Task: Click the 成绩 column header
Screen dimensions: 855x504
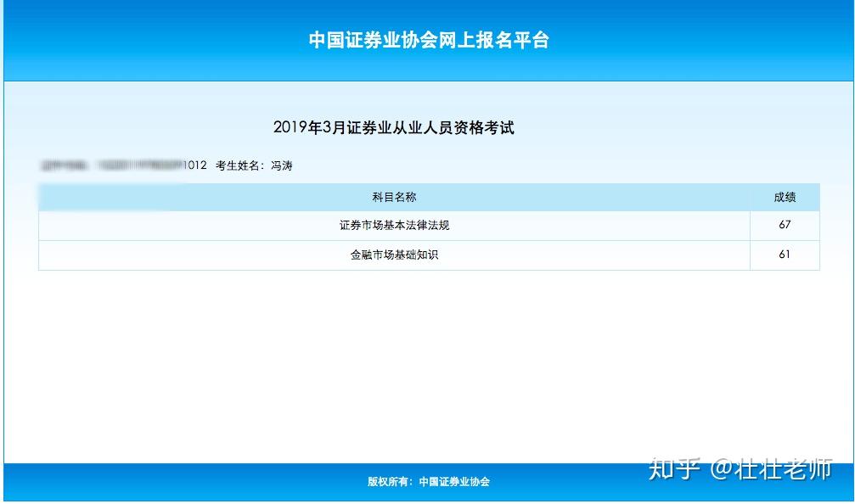Action: [785, 197]
